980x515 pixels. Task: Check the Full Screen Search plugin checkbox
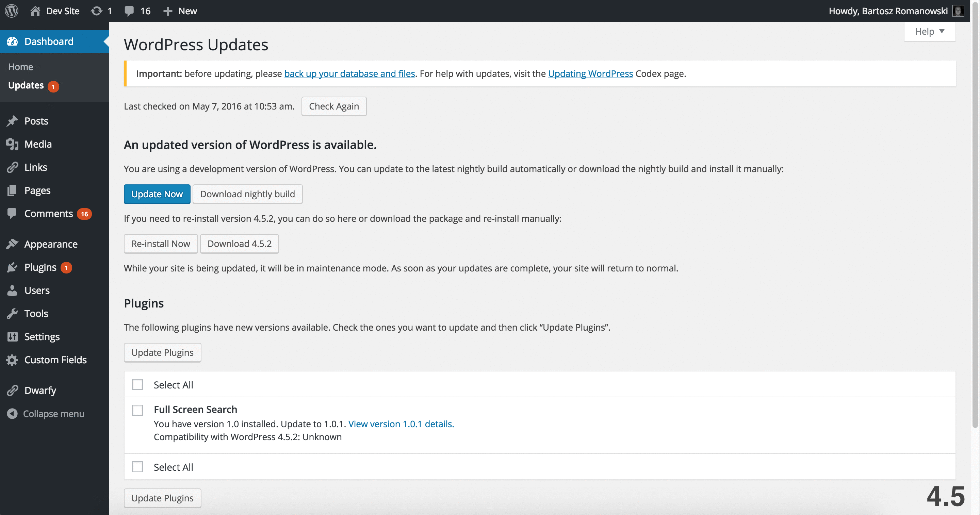(137, 410)
